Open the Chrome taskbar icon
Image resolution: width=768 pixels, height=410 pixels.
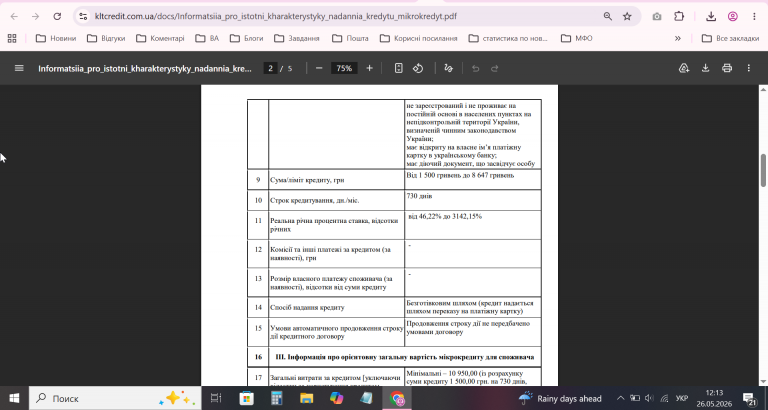397,398
